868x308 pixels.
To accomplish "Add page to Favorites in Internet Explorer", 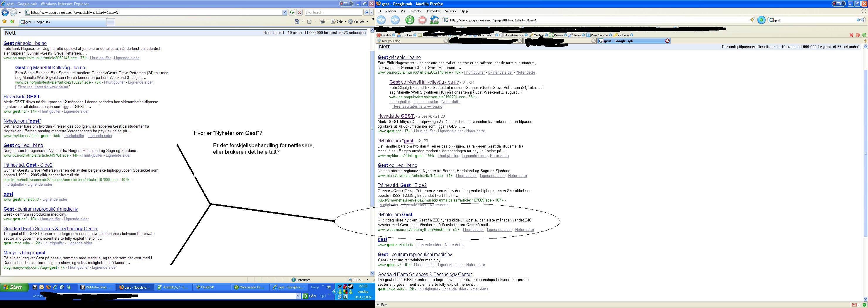I will [12, 22].
